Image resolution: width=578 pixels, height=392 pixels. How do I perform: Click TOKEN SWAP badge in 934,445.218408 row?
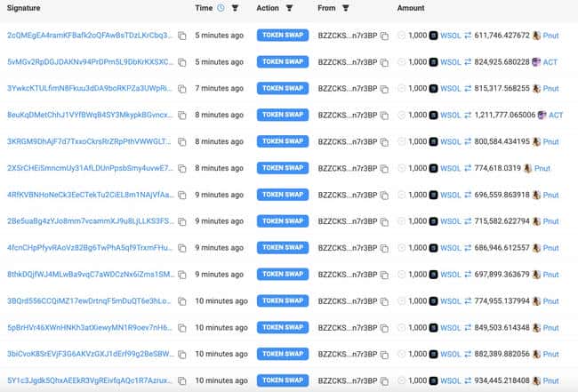(283, 380)
